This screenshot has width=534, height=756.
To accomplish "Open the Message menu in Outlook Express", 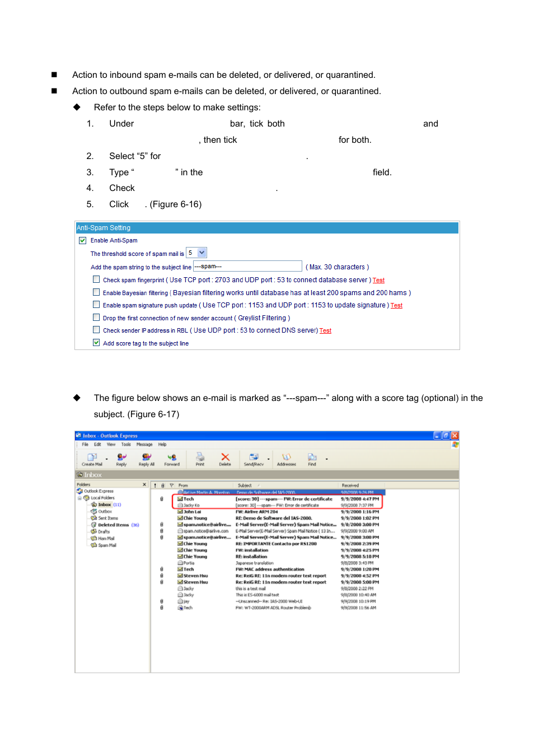I will (144, 444).
